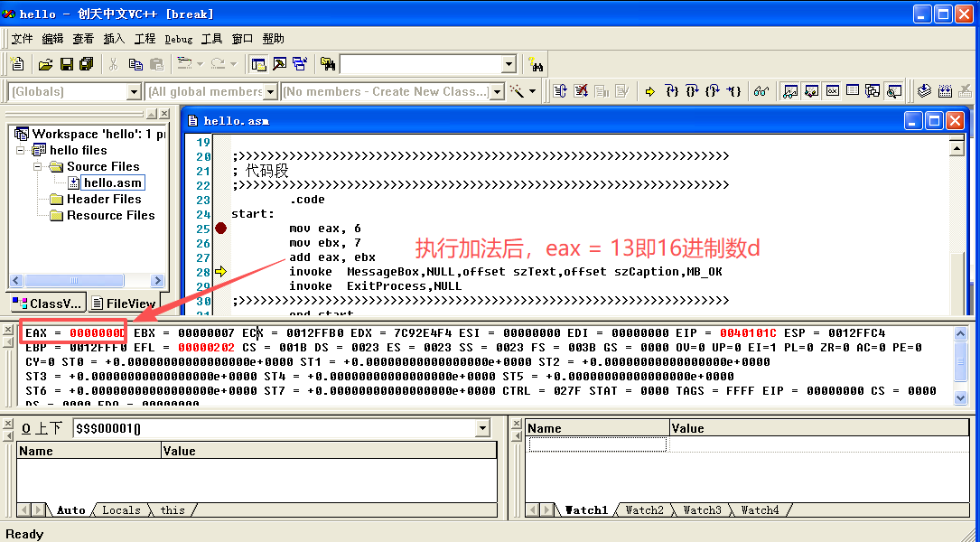Toggle the Watch window button

[x=790, y=91]
